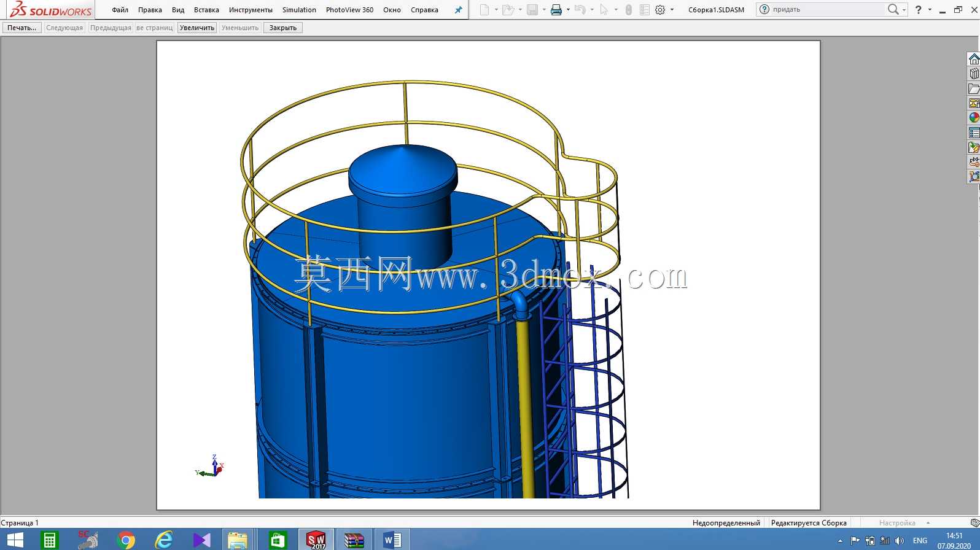The height and width of the screenshot is (550, 980).
Task: Open the Вид menu
Action: pos(178,10)
